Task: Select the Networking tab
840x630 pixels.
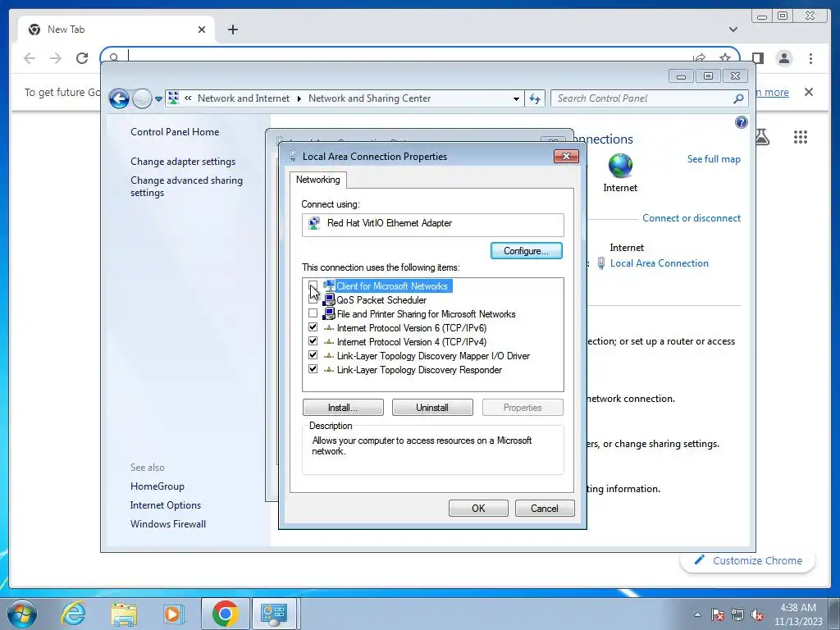Action: tap(318, 180)
